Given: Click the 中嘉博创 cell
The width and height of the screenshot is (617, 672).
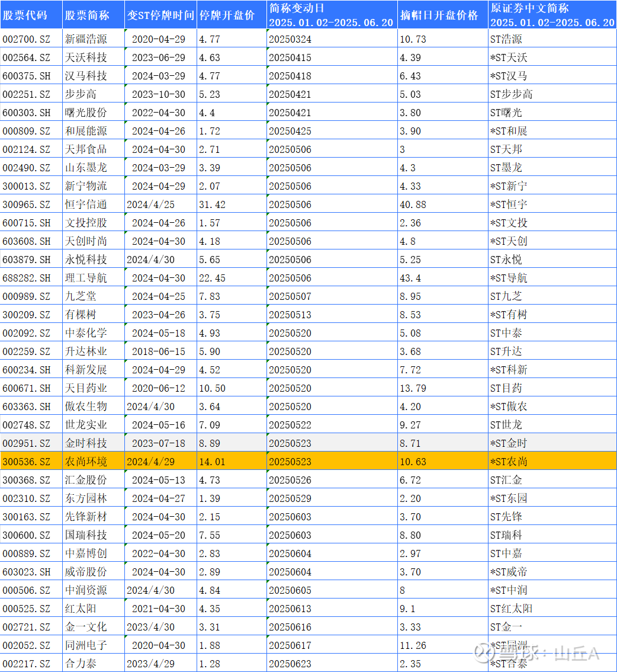Looking at the screenshot, I should point(94,553).
